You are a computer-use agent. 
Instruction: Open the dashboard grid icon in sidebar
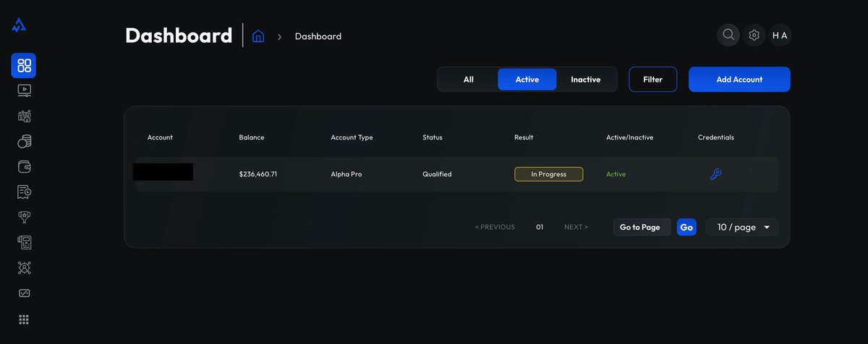coord(24,66)
